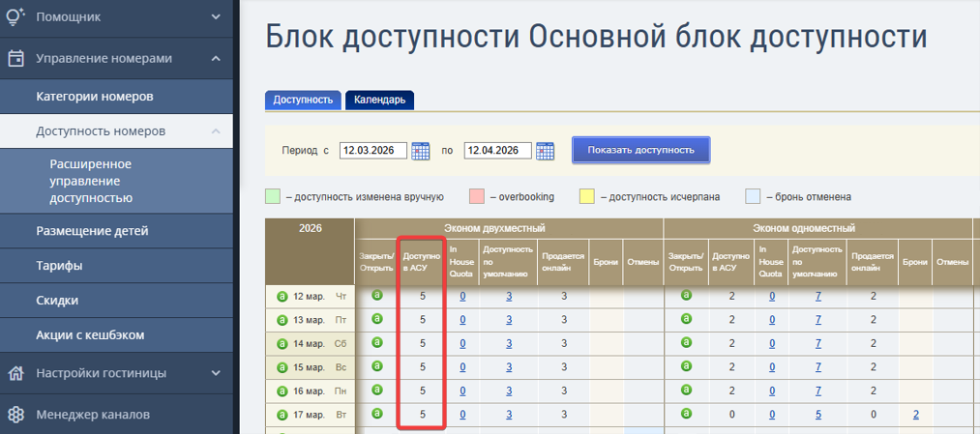Click the light-blue 'бронь отменена' legend swatch

tap(753, 197)
